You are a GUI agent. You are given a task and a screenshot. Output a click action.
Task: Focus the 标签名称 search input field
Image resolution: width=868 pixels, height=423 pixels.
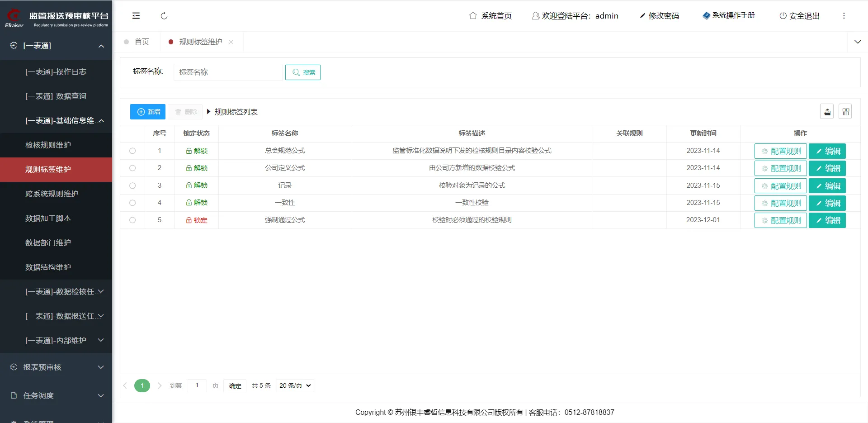[x=228, y=72]
